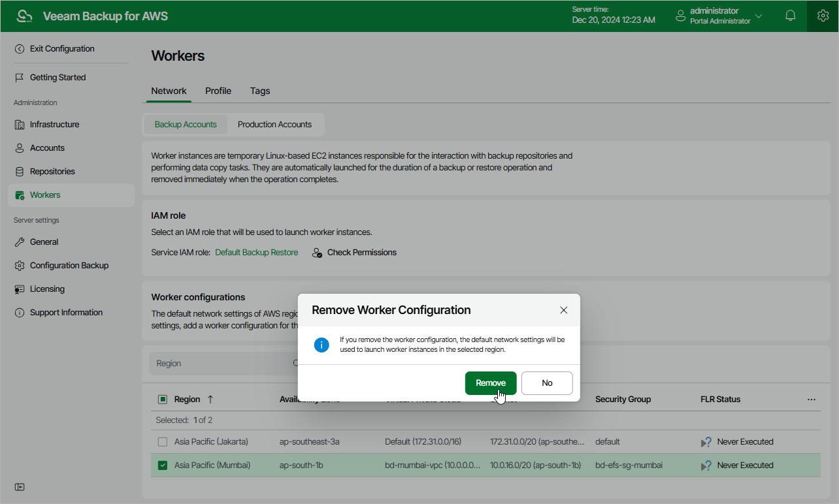Click the bd-efs-sg-mumbai security group cell
This screenshot has height=504, width=839.
coord(629,465)
